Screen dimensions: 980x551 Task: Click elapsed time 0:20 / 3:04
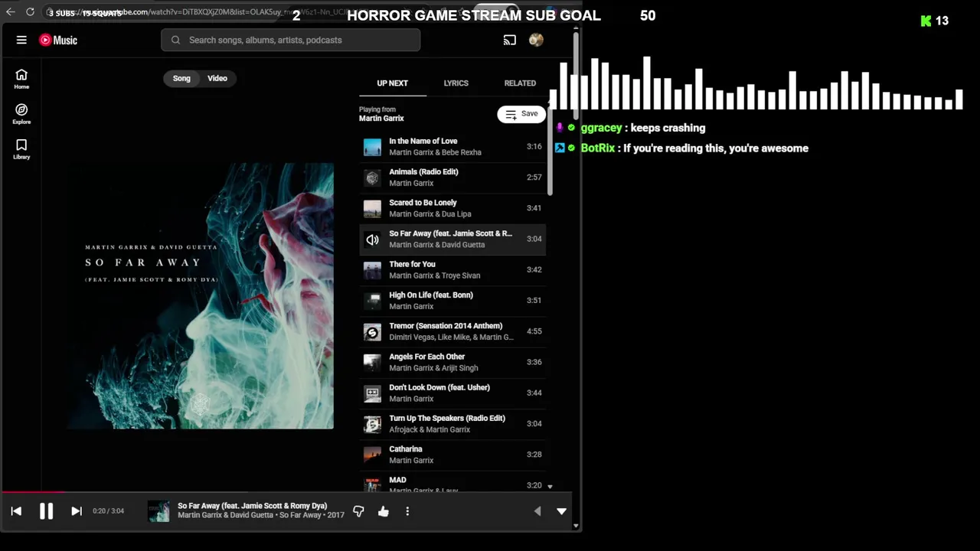[x=109, y=511]
